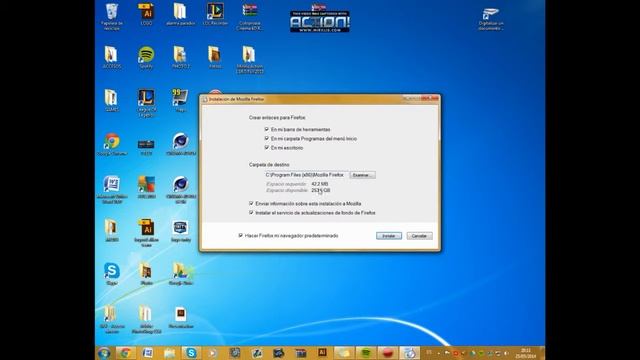Screen dimensions: 640x360
Task: Open Adobe Illustrator from the taskbar
Action: click(x=322, y=353)
